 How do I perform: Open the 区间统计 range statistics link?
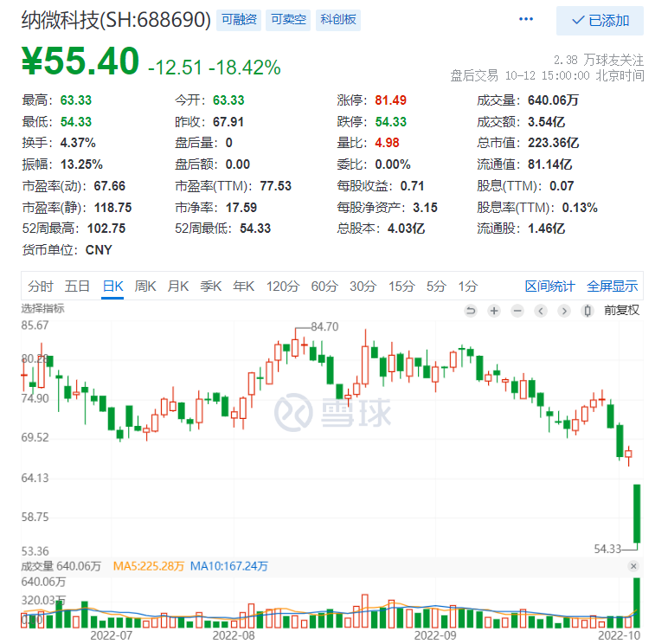pyautogui.click(x=549, y=287)
